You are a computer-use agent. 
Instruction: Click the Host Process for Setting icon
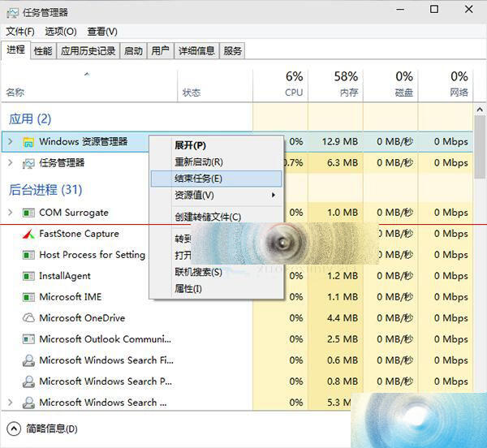click(28, 255)
